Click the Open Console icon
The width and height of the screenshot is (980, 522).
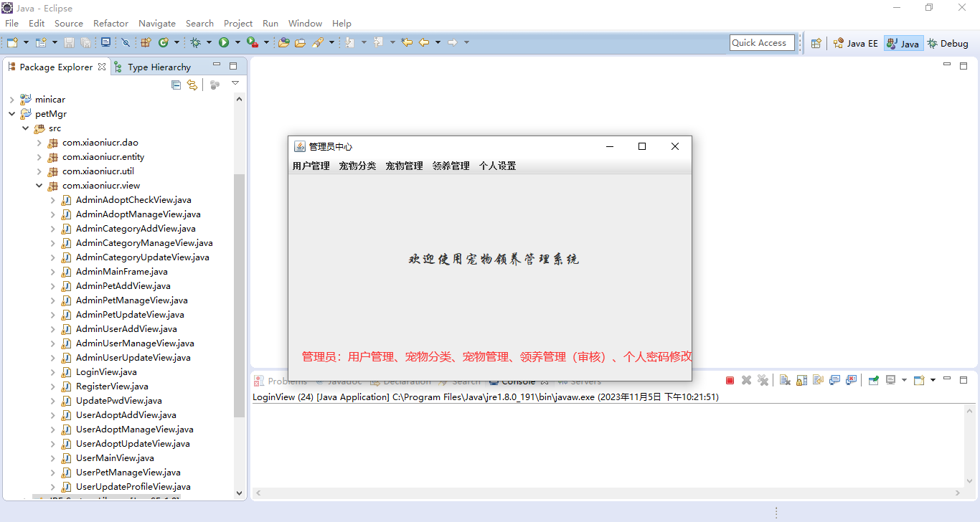919,381
